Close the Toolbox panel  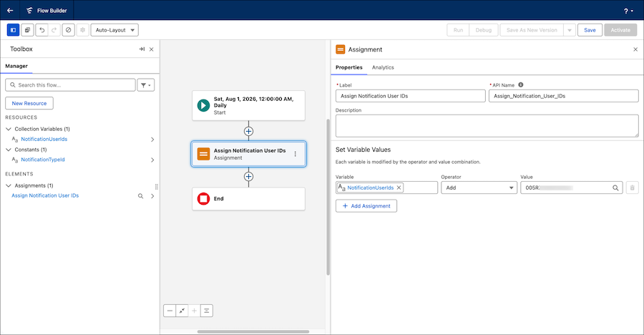tap(152, 49)
